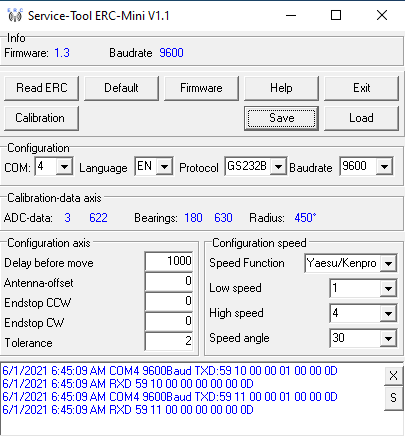
Task: Maximize the Service-Tool window
Action: (x=336, y=15)
